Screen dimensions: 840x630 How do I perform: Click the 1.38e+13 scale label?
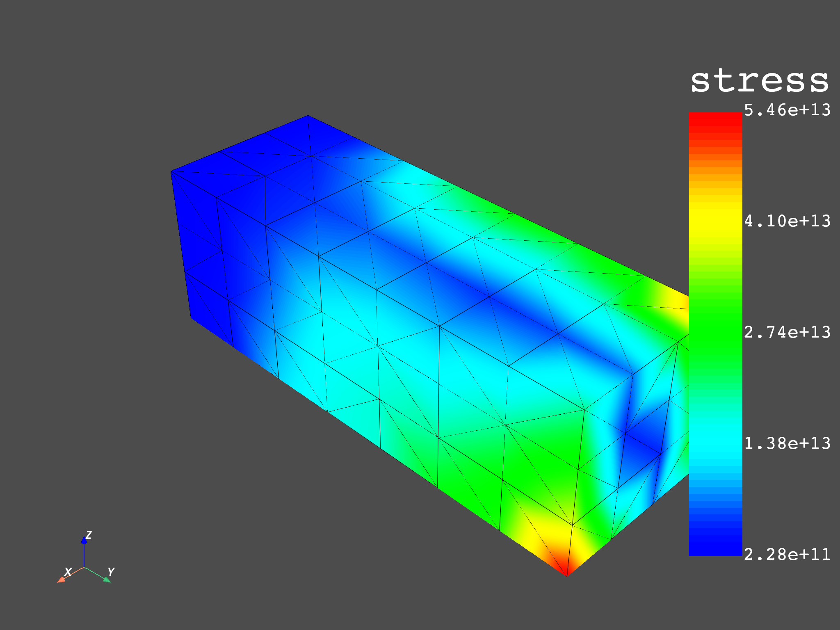point(787,443)
